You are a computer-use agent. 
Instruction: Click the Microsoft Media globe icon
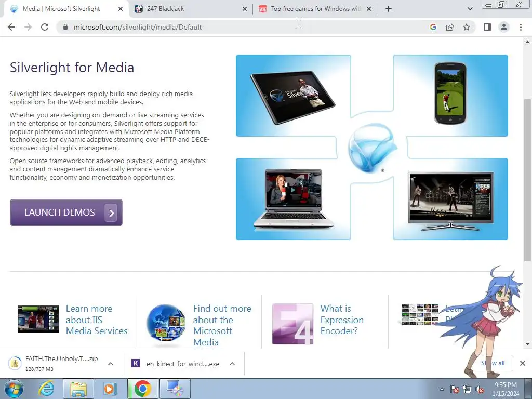(166, 323)
